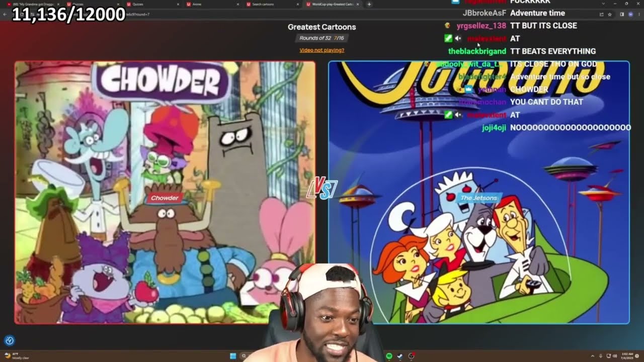Click the Chowder name label

(165, 198)
